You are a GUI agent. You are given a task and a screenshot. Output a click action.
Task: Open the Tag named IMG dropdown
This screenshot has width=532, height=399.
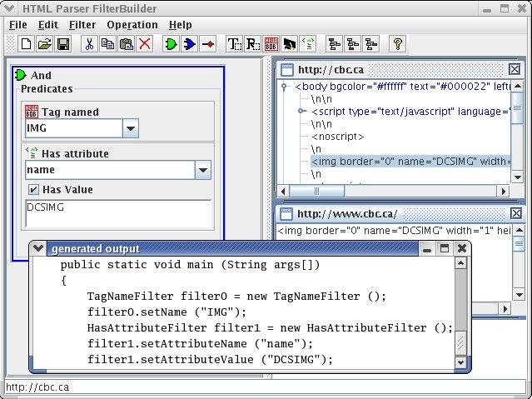[131, 128]
